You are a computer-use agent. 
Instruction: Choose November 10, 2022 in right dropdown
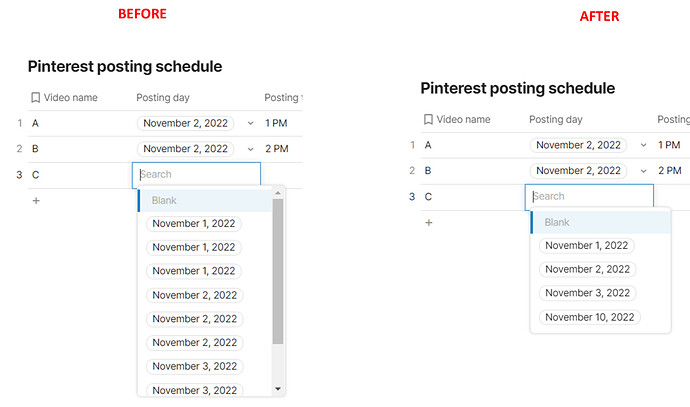coord(589,317)
